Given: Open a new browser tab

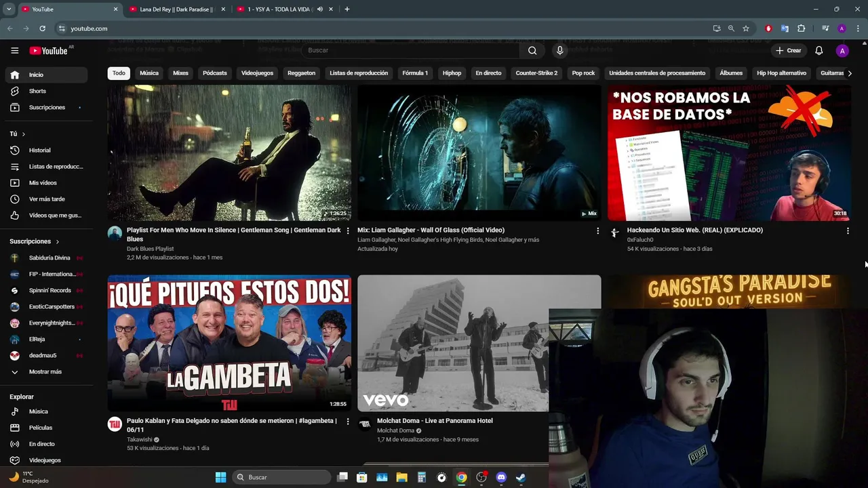Looking at the screenshot, I should [x=347, y=9].
